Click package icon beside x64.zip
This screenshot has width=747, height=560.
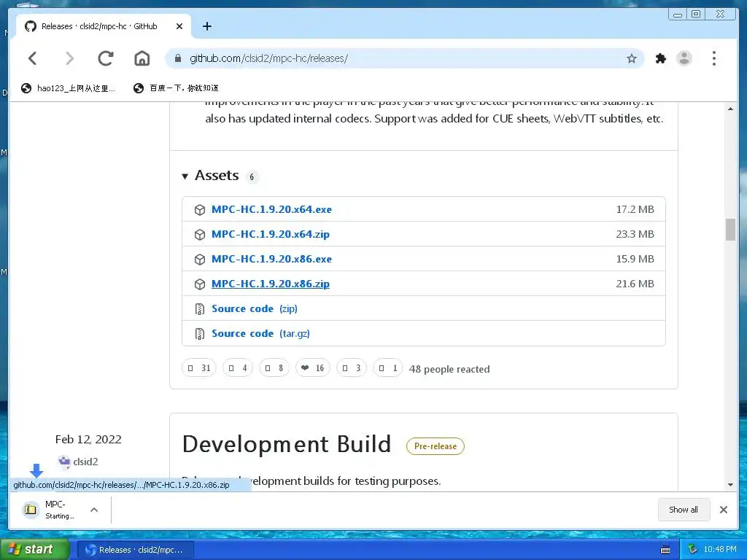(x=200, y=235)
